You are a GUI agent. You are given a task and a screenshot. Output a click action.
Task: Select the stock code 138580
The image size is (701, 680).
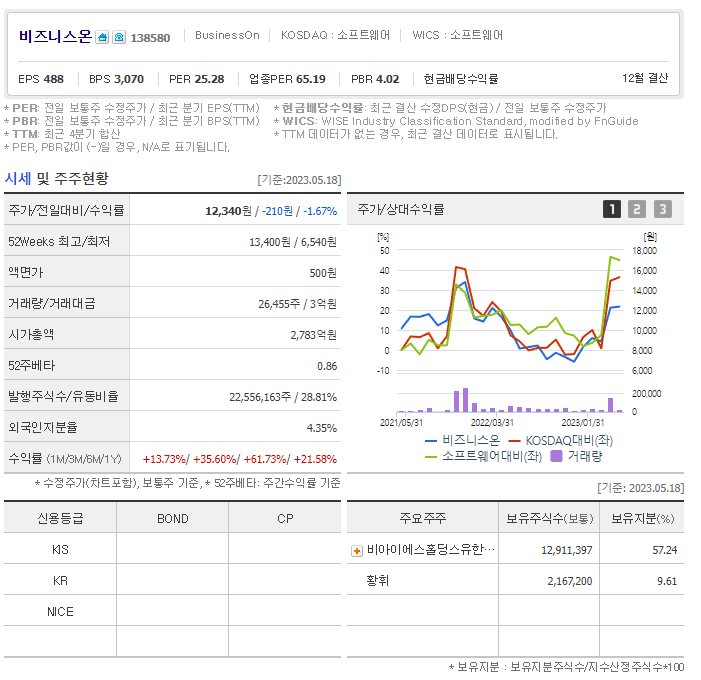[150, 38]
